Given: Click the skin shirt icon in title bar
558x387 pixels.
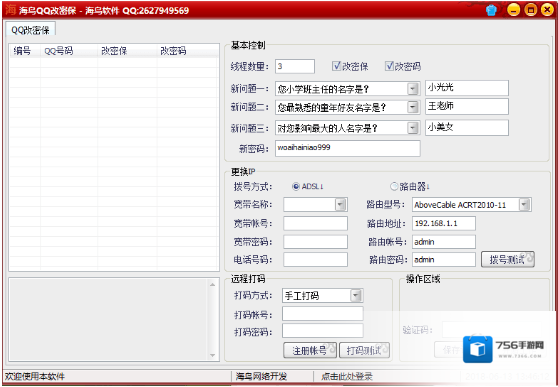Looking at the screenshot, I should (x=491, y=10).
